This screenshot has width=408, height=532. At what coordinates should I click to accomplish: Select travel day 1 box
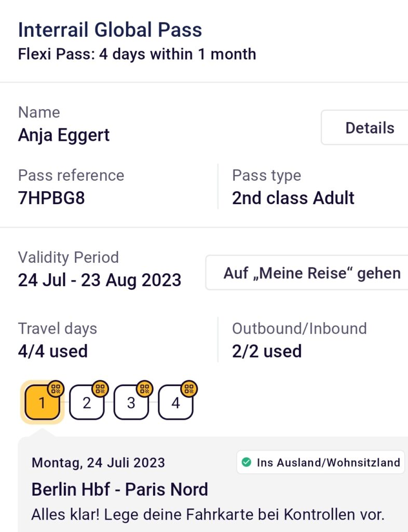tap(42, 403)
